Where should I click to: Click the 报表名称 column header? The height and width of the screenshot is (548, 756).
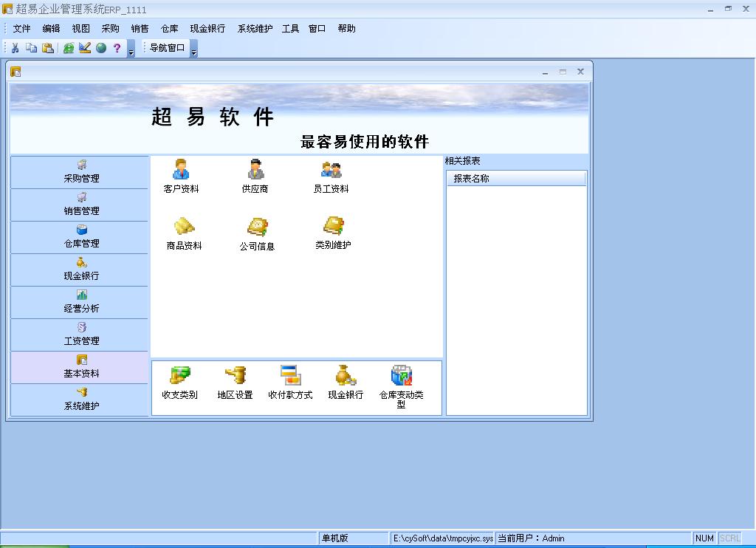(x=516, y=179)
